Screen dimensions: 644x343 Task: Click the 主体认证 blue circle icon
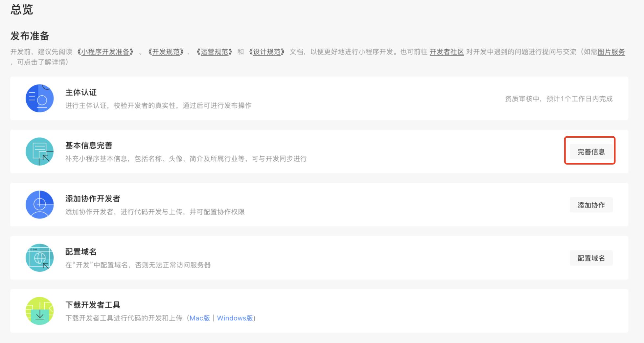click(40, 98)
